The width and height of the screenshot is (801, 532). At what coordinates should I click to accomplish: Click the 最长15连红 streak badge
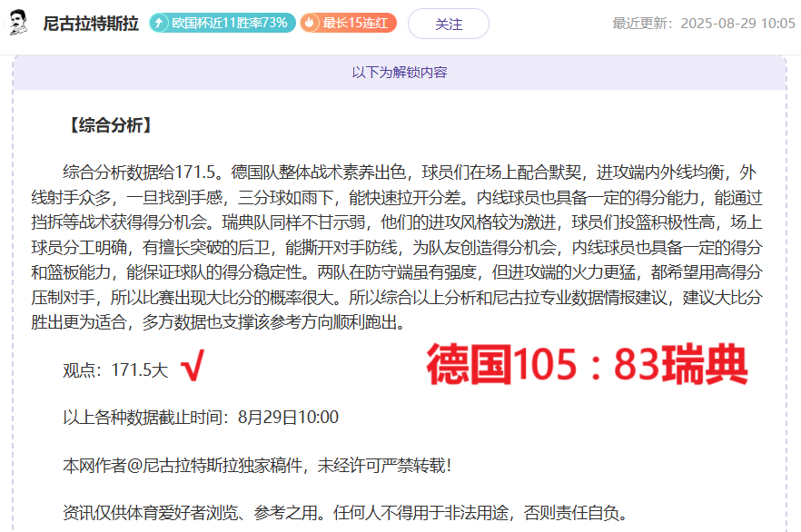coord(348,23)
